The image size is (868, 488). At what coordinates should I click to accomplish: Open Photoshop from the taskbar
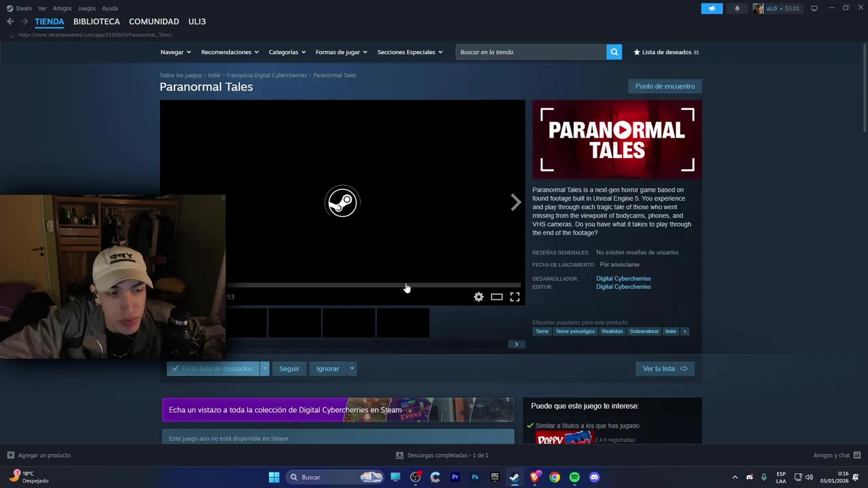pos(475,477)
